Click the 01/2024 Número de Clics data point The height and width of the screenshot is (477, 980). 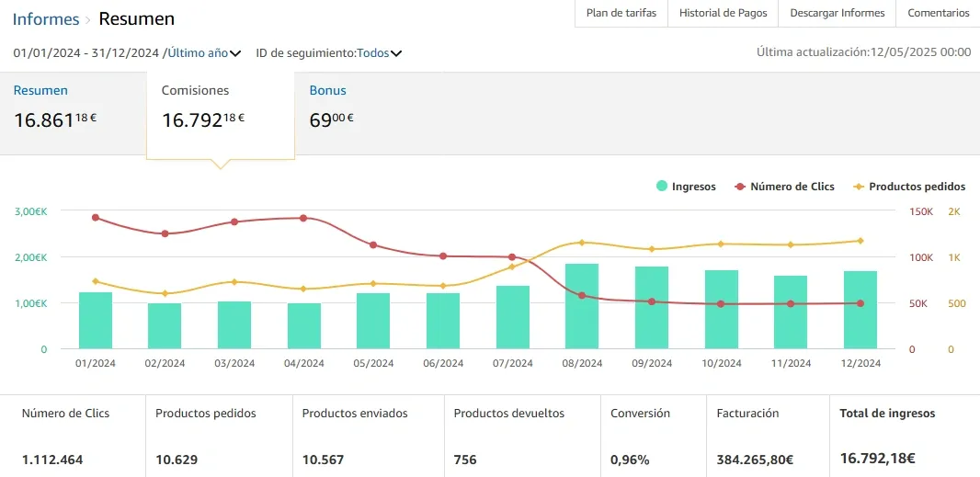96,218
